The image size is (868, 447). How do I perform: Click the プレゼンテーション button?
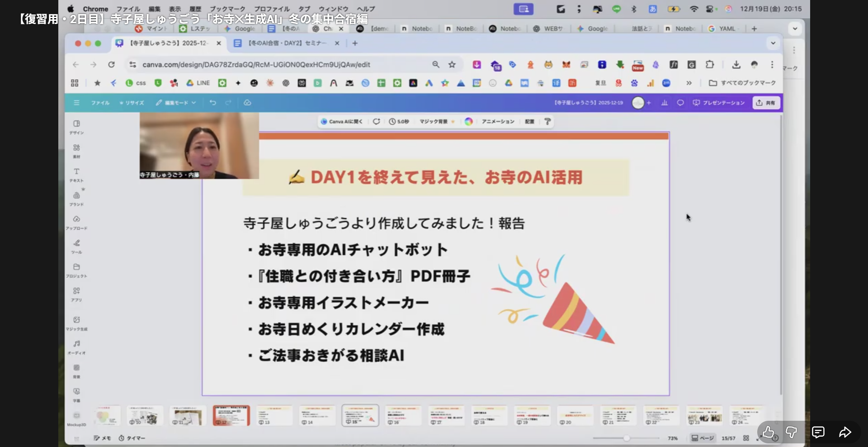click(x=719, y=103)
